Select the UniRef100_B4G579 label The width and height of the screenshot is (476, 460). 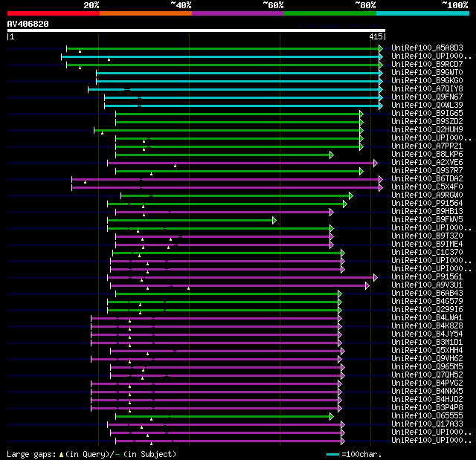(x=427, y=302)
